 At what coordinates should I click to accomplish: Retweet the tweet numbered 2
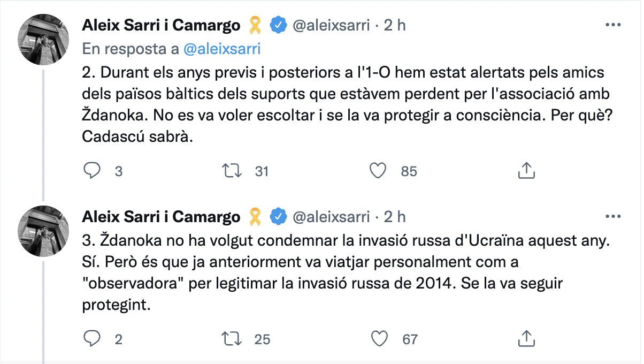coord(233,171)
